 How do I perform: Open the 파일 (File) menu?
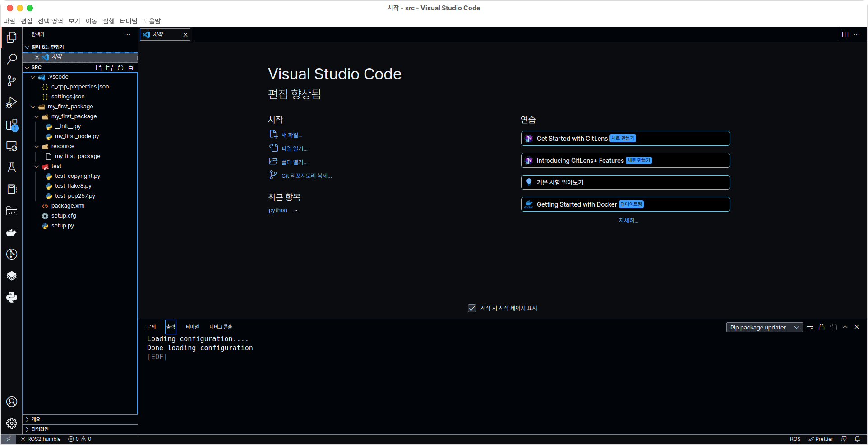point(9,21)
